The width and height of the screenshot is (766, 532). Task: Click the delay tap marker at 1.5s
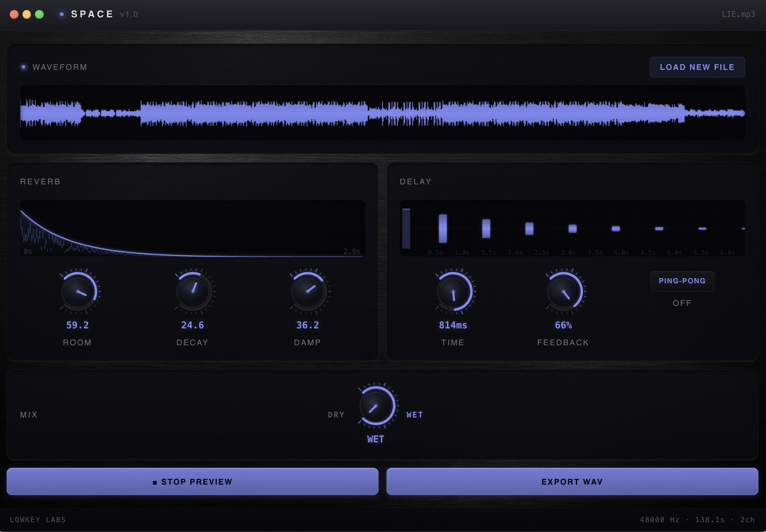pos(486,228)
